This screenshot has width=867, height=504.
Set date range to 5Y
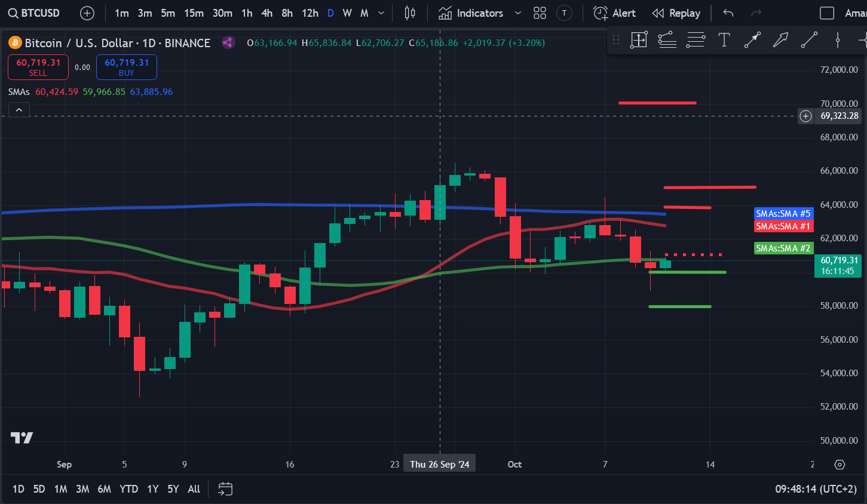click(173, 489)
